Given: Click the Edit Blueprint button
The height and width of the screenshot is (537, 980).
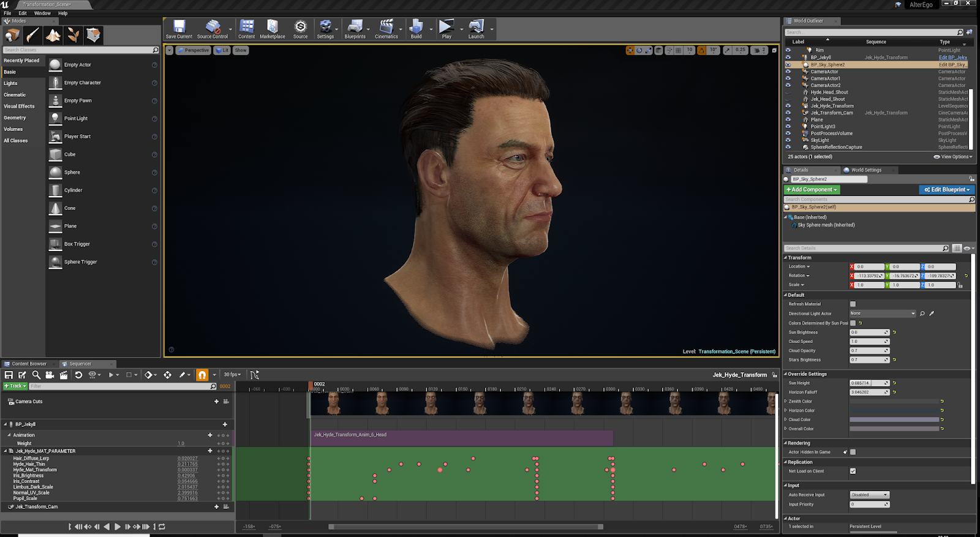Looking at the screenshot, I should (946, 190).
